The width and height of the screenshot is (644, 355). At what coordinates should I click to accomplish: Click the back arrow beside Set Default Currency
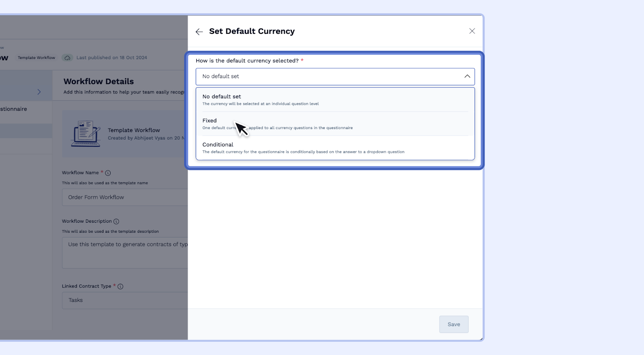(199, 32)
